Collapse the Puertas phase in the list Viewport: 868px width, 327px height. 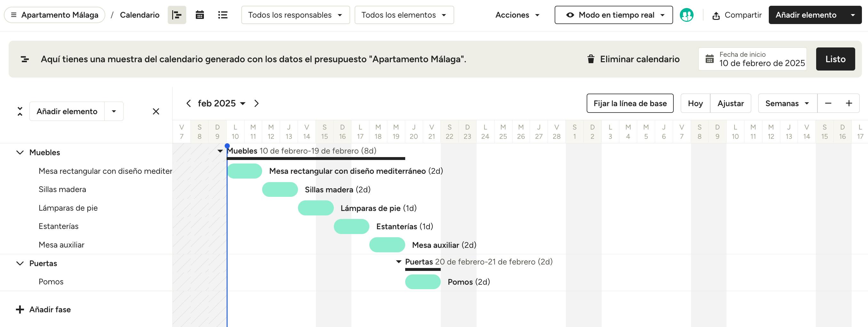click(x=20, y=264)
